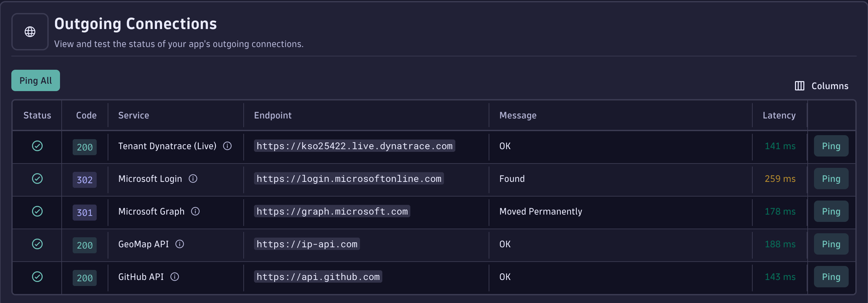
Task: Ping the Microsoft Login endpoint
Action: pyautogui.click(x=831, y=179)
